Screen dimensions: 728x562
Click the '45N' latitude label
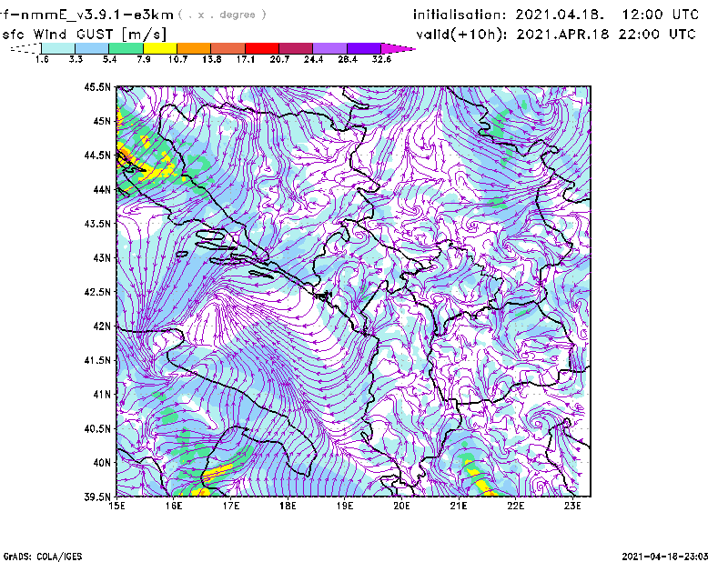(102, 121)
